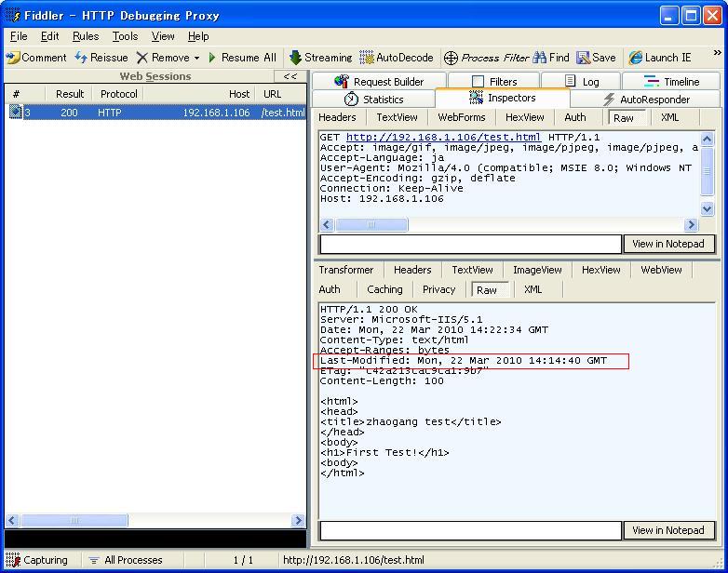
Task: Click request pane scroll up arrow
Action: tap(708, 139)
